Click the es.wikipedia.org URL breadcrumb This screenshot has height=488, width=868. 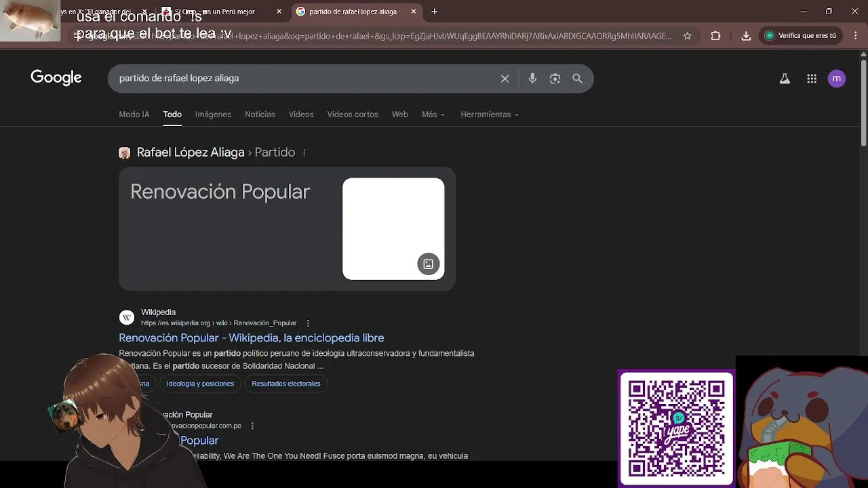coord(219,323)
